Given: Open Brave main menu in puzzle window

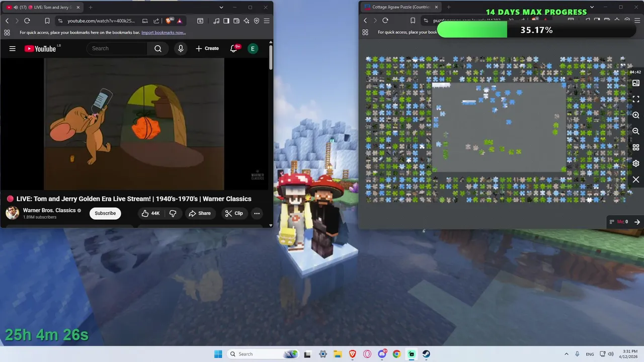Looking at the screenshot, I should [637, 20].
